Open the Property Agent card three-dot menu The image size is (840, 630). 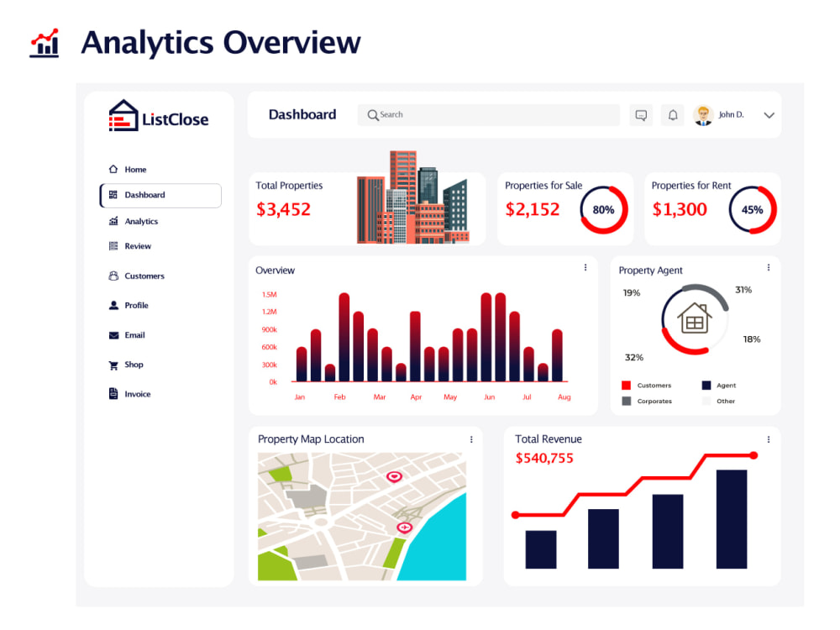pyautogui.click(x=769, y=267)
